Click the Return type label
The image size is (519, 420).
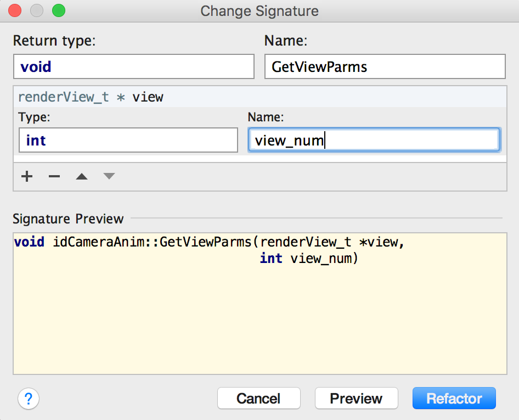[54, 41]
